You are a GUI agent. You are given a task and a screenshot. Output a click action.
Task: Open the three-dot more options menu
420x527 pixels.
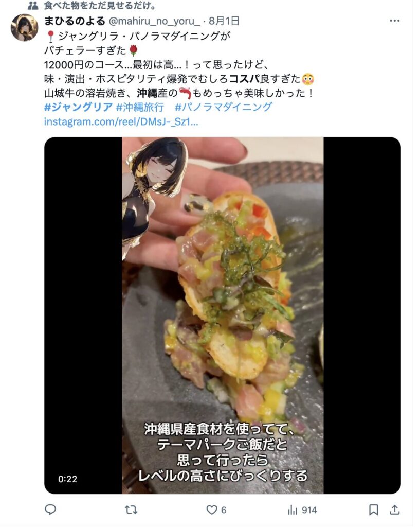[x=395, y=21]
